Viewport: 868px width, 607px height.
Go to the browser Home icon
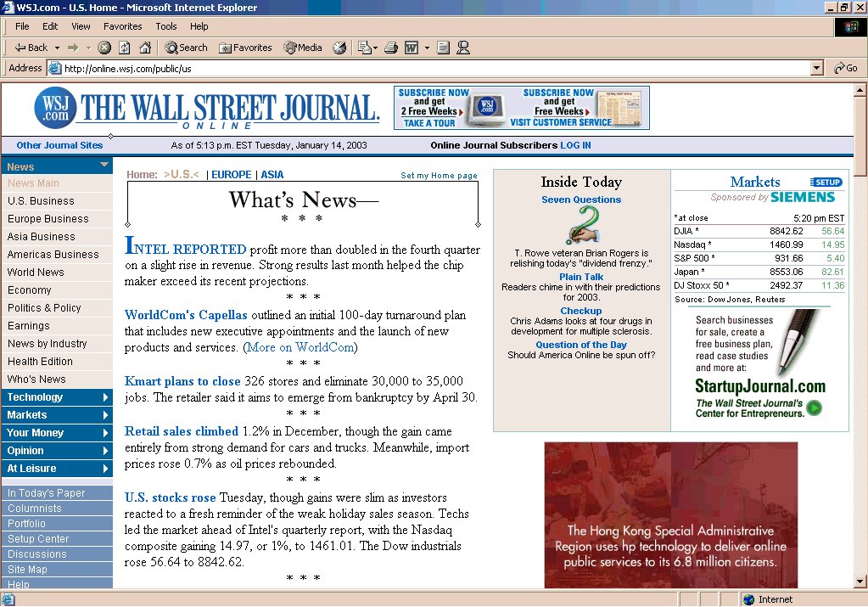pos(145,48)
